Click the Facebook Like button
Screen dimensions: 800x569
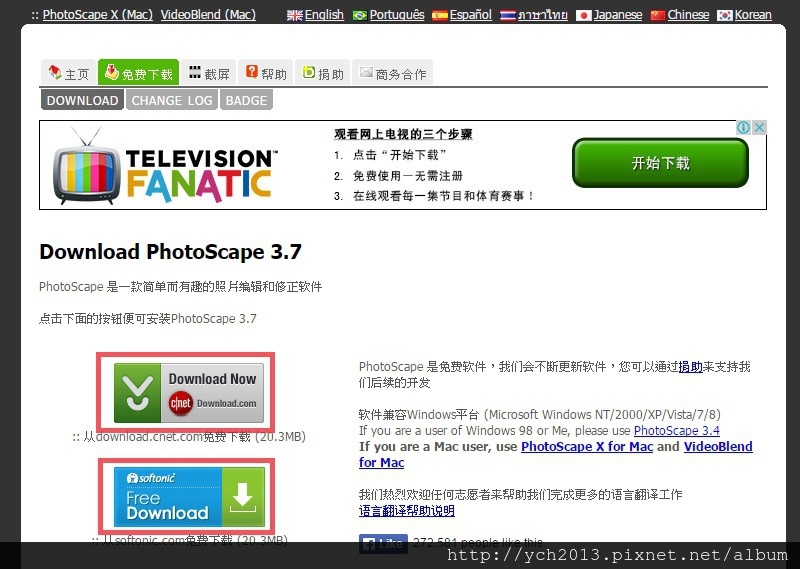pyautogui.click(x=383, y=544)
